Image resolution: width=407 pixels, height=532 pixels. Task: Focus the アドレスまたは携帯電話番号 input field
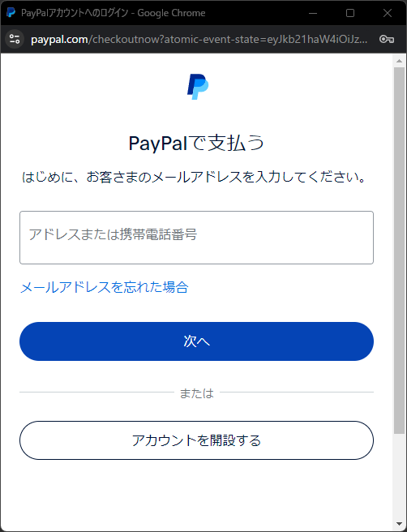pyautogui.click(x=196, y=238)
